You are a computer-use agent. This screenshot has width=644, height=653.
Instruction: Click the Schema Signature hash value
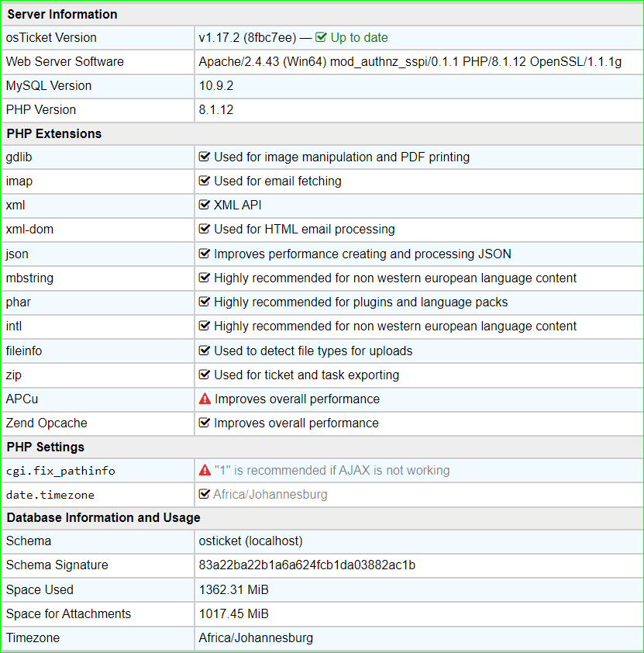(307, 565)
